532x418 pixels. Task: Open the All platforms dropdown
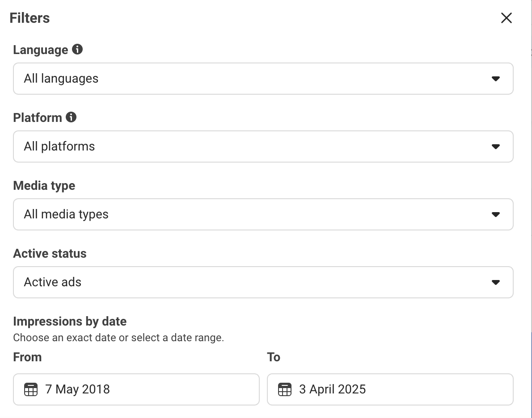(263, 146)
